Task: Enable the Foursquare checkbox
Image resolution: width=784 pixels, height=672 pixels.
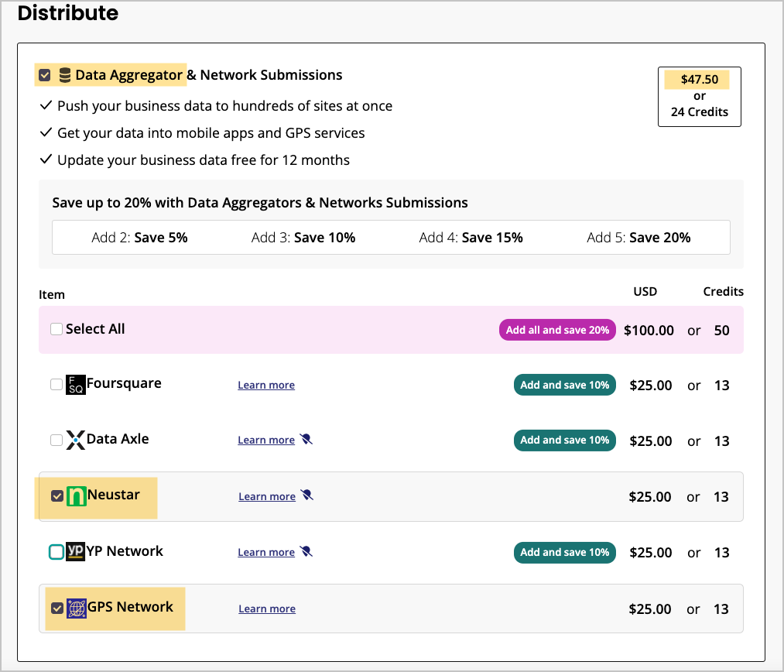Action: pos(56,385)
